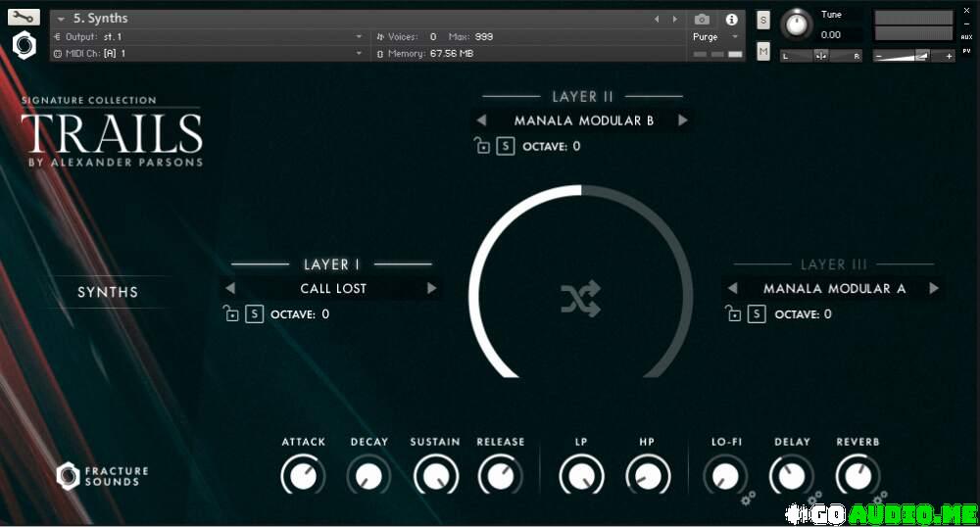Click the Layer I heading
The height and width of the screenshot is (527, 980).
[x=332, y=264]
